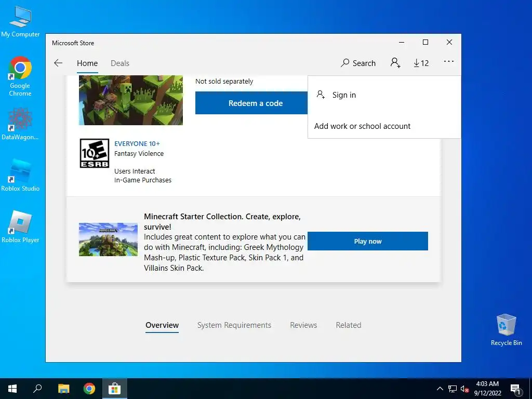Click the Minecraft creeper game image

(x=130, y=100)
